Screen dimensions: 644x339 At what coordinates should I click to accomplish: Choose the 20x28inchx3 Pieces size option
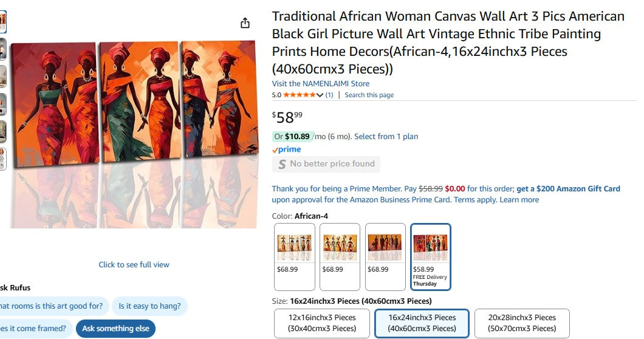tap(522, 323)
